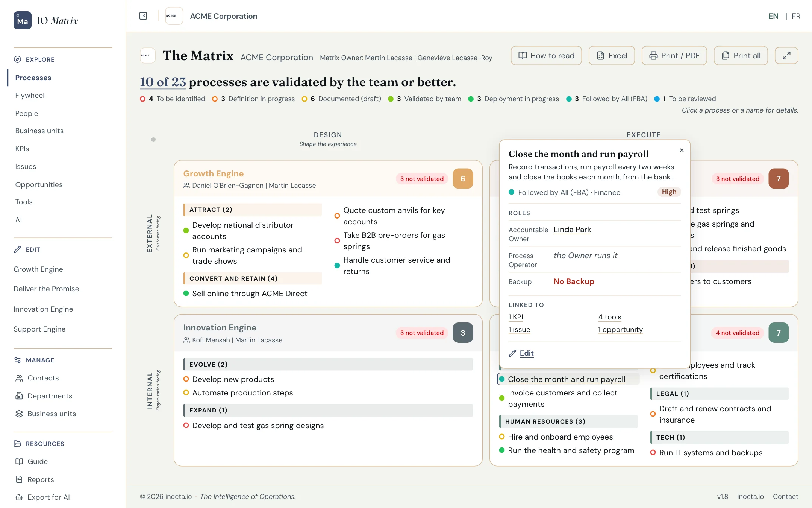The width and height of the screenshot is (812, 508).
Task: Select 'Sell online through ACME Direct'
Action: click(x=250, y=294)
